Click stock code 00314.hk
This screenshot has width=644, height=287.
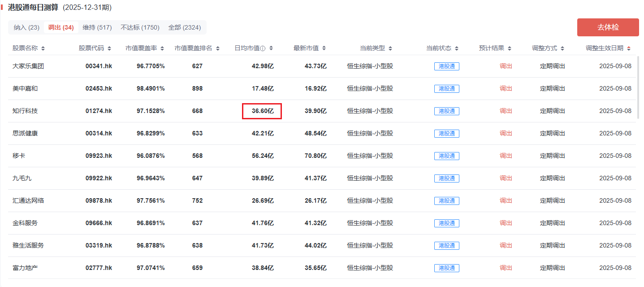click(99, 133)
